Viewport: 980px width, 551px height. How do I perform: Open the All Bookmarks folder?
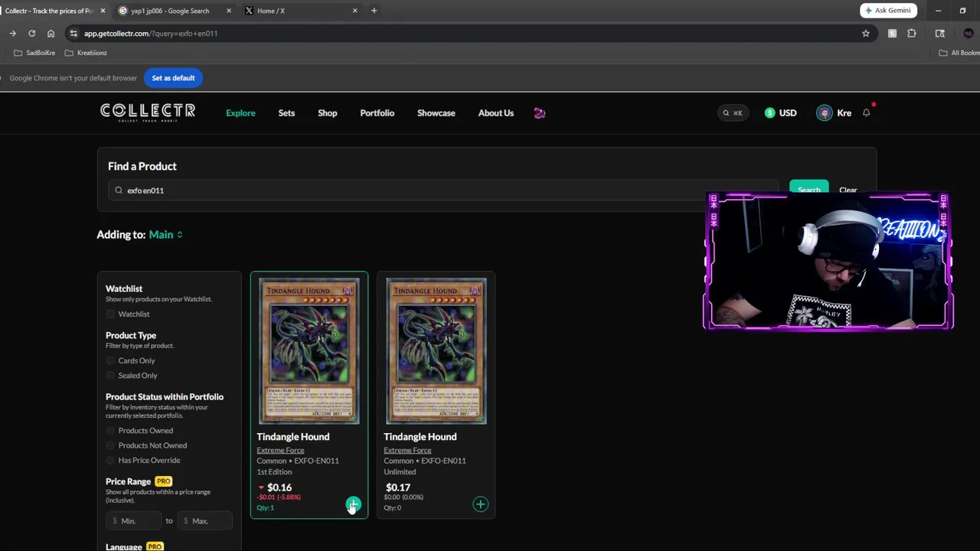pyautogui.click(x=959, y=53)
